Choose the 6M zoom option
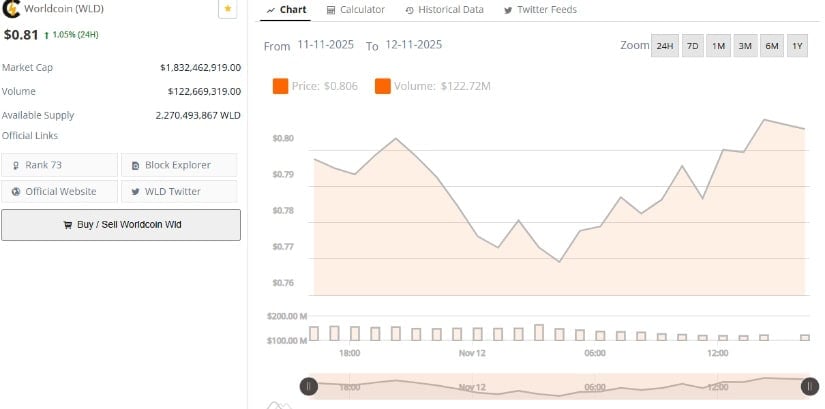This screenshot has width=825, height=409. click(771, 46)
